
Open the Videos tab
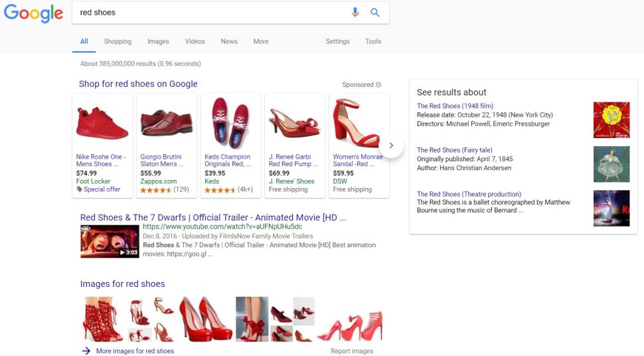click(195, 42)
